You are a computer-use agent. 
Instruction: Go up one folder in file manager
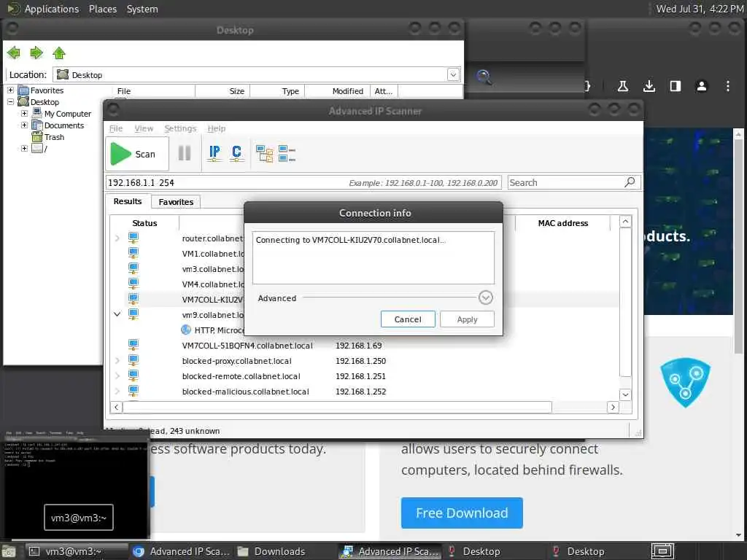59,52
